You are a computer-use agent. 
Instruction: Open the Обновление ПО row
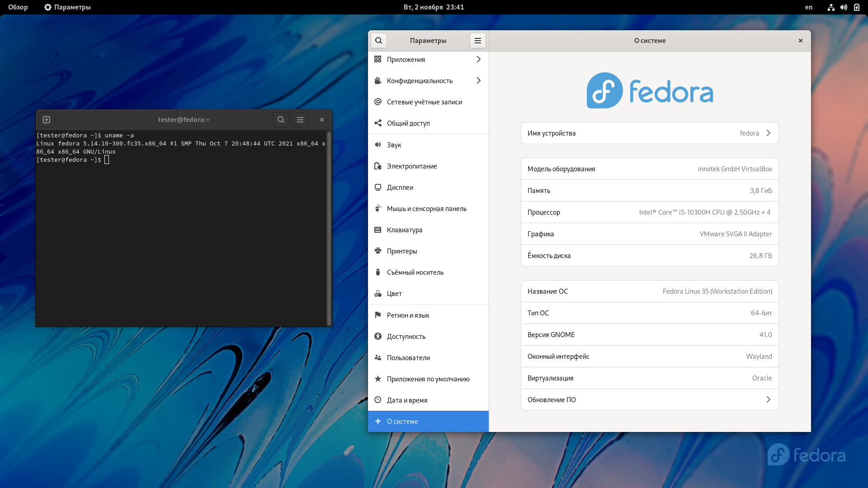(x=650, y=400)
